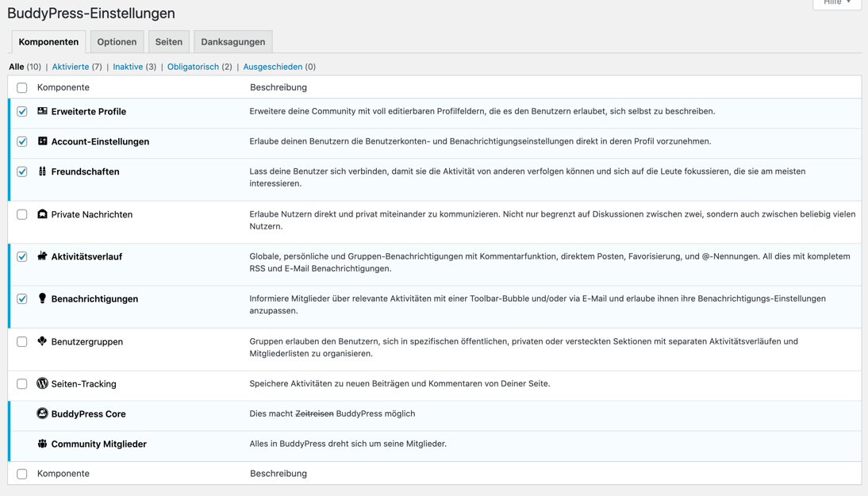Enable the Private Nachrichten checkbox
Screen dimensions: 868x496
(x=21, y=214)
